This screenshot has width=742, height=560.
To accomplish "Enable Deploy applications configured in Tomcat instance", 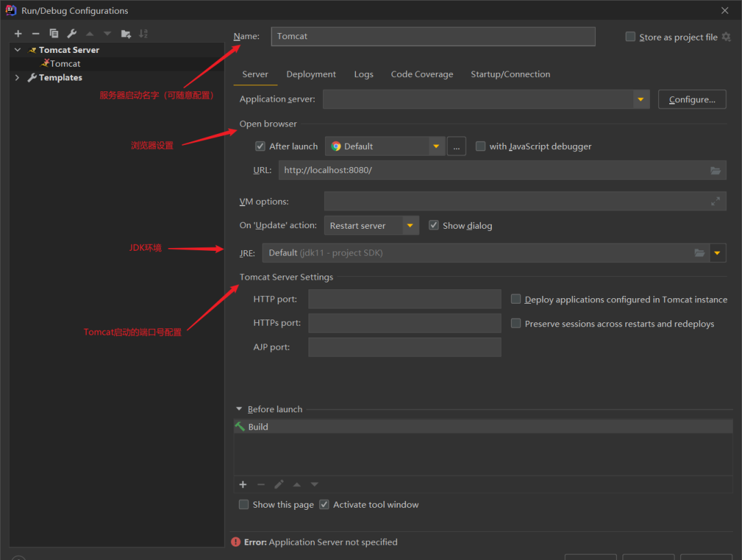I will [x=516, y=299].
